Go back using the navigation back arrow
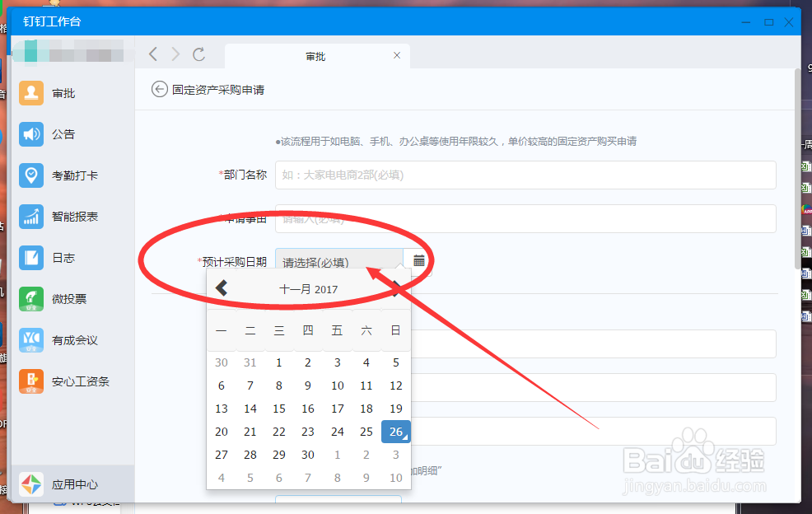 point(152,54)
